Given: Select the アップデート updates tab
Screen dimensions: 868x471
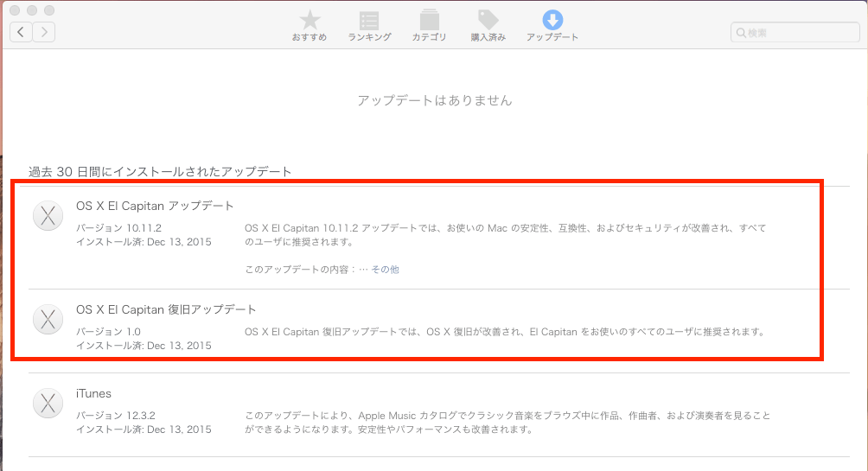Looking at the screenshot, I should (552, 26).
